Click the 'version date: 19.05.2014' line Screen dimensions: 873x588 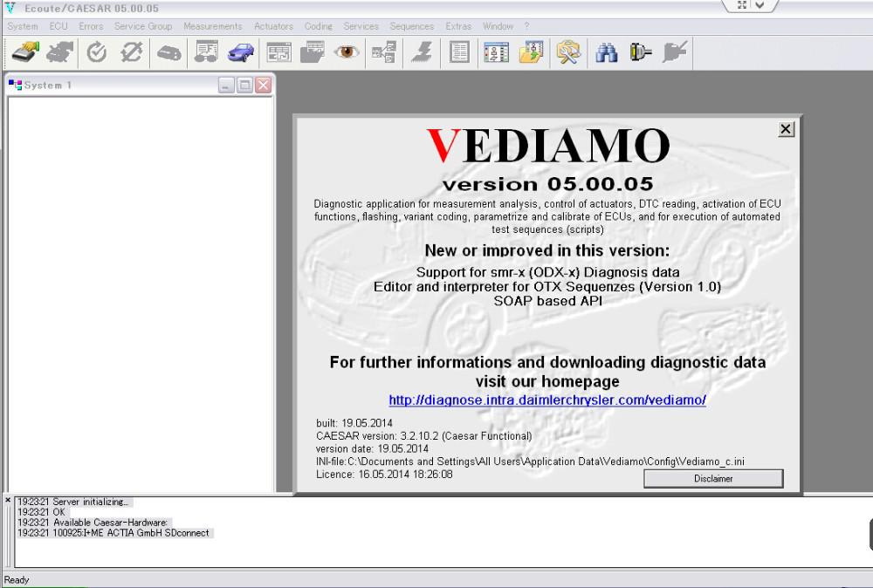tap(372, 448)
